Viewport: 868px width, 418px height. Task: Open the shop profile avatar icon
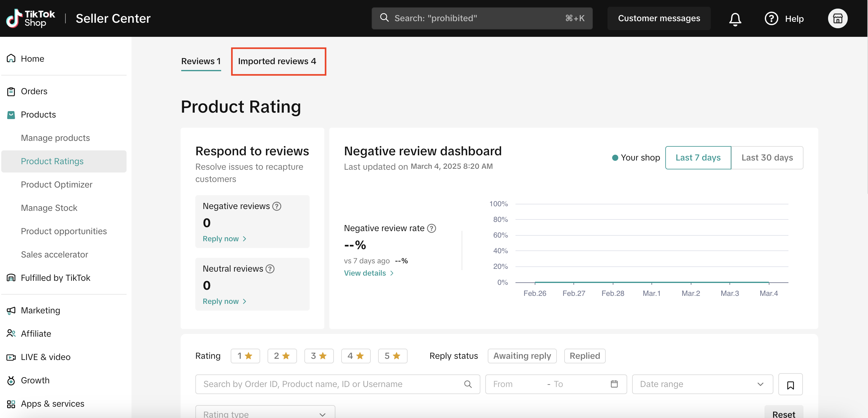tap(837, 18)
